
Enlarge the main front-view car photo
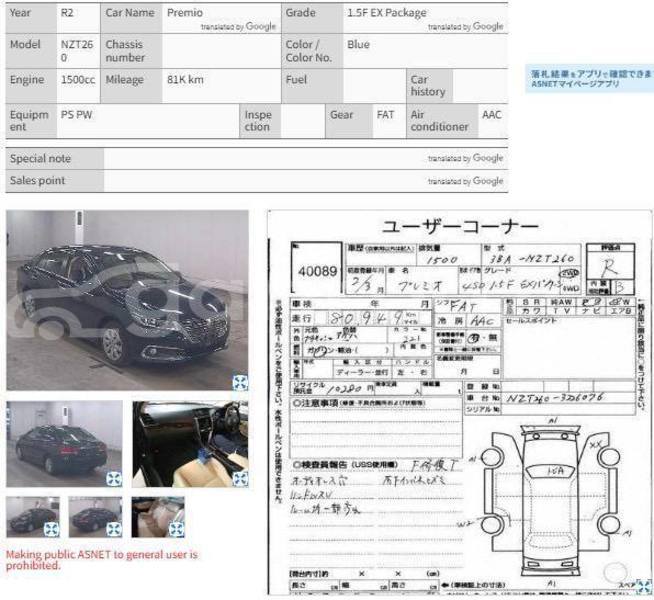point(240,382)
